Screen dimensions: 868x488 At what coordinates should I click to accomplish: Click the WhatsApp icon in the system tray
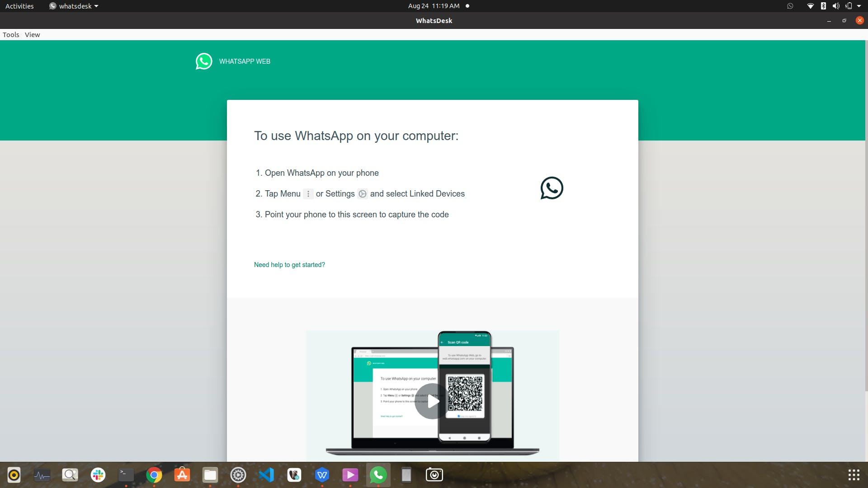(790, 6)
